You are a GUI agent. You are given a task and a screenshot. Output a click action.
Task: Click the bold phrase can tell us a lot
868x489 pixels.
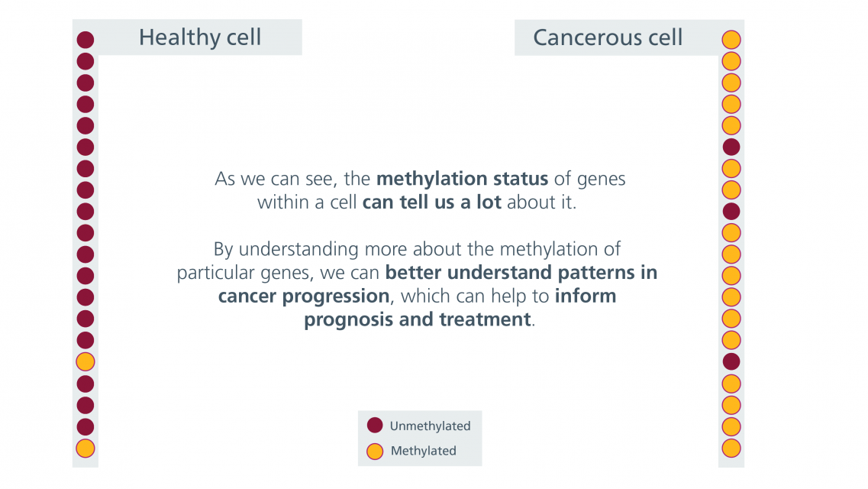(x=432, y=202)
